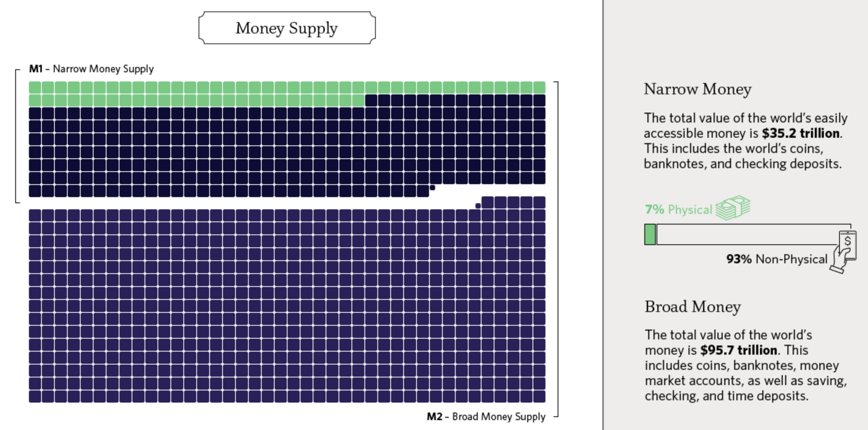868x430 pixels.
Task: Click the M1 – Narrow Money Supply label
Action: pyautogui.click(x=91, y=69)
